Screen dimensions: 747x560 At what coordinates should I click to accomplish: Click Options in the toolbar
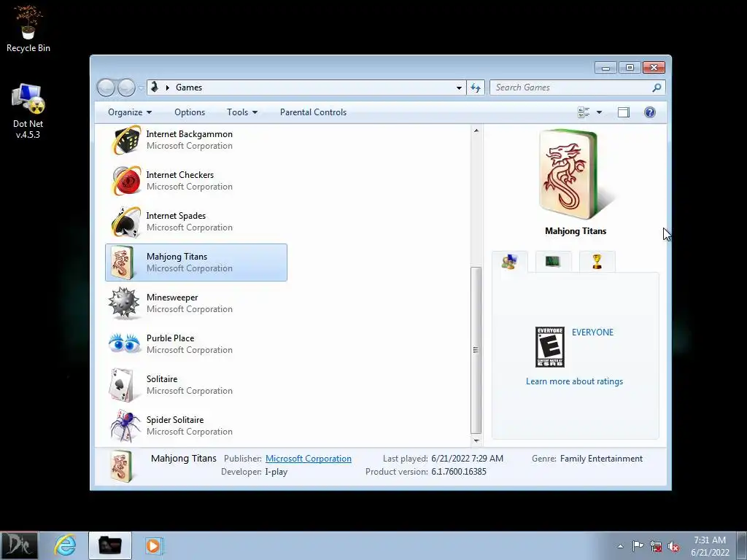click(x=190, y=112)
